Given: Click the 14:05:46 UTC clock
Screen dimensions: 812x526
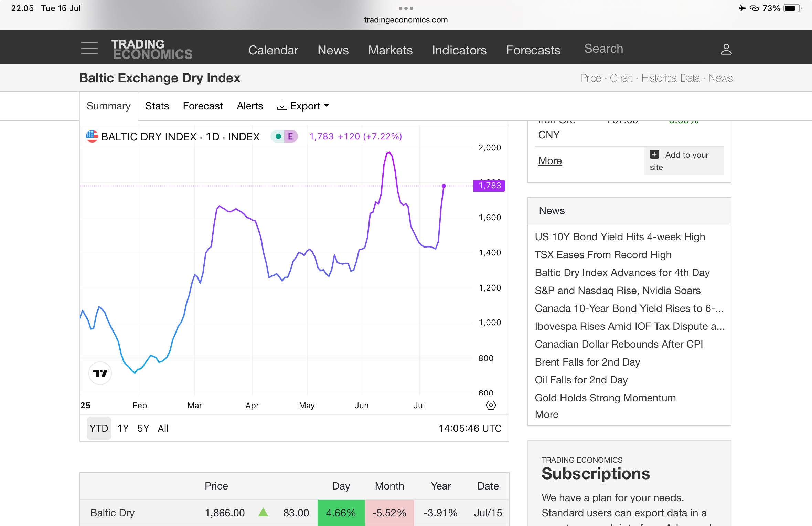Looking at the screenshot, I should coord(470,428).
